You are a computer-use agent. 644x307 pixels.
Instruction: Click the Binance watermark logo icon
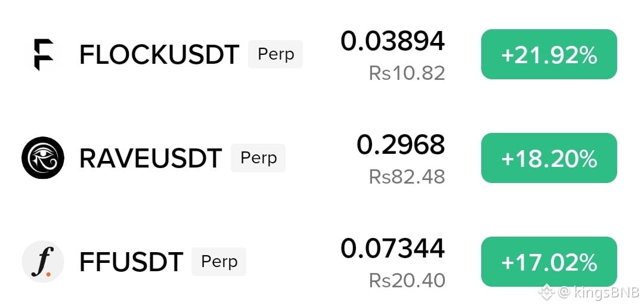547,292
